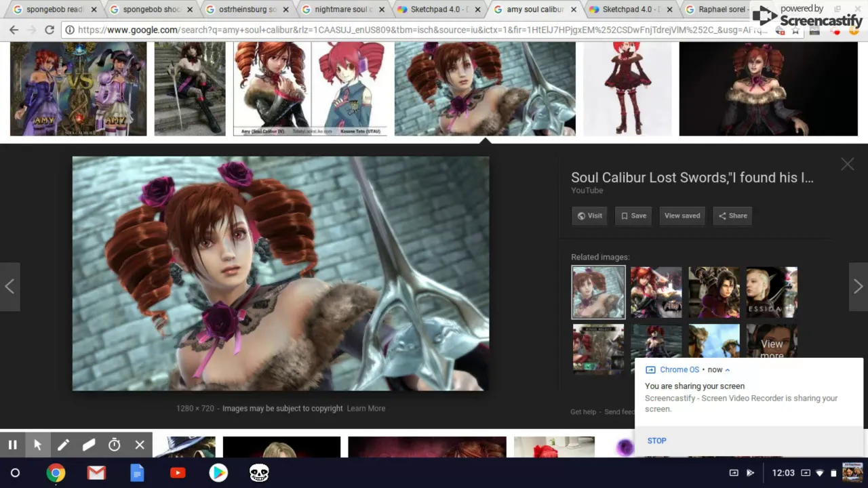This screenshot has width=868, height=488.
Task: Open the Amy on stairs thumbnail
Action: 190,89
